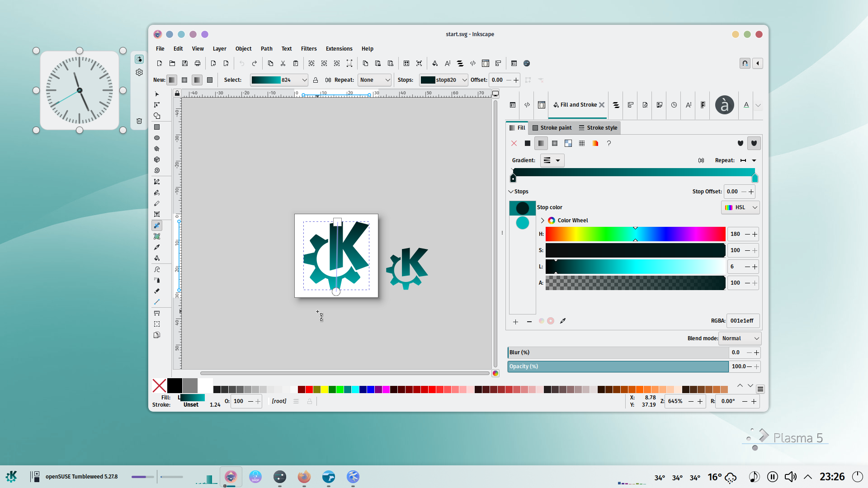
Task: Set fill to linear gradient
Action: [541, 143]
